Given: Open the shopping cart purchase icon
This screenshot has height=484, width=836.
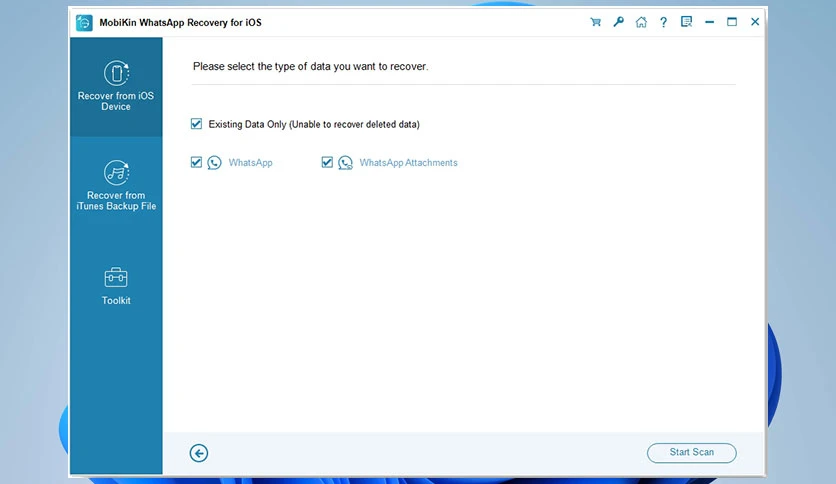Looking at the screenshot, I should pyautogui.click(x=596, y=22).
